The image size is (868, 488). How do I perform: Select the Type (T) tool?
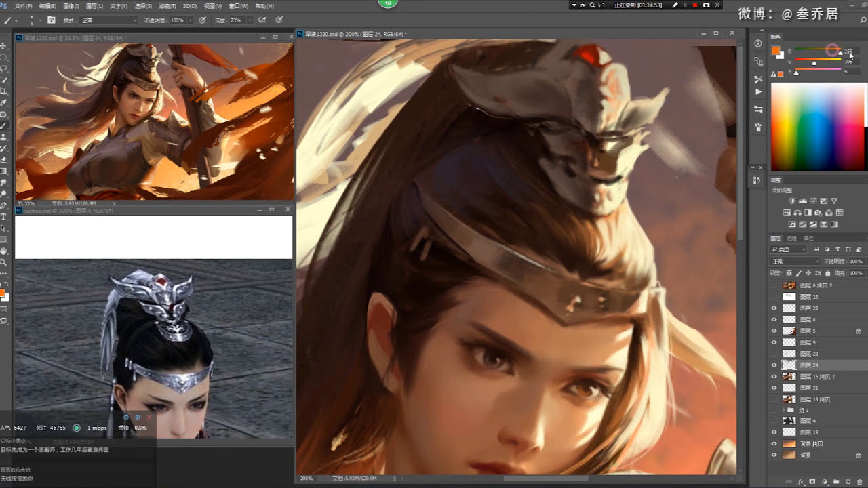tap(3, 216)
